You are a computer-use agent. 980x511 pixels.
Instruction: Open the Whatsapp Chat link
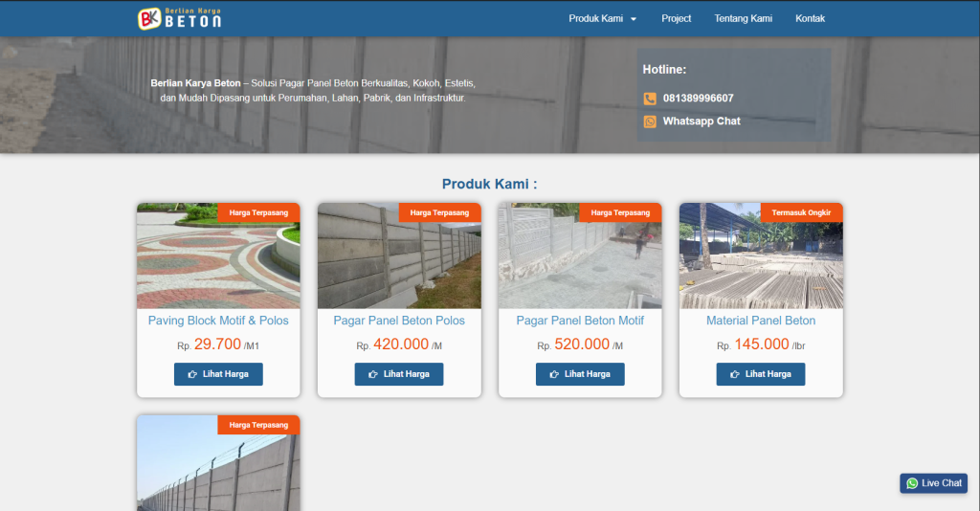(x=701, y=122)
